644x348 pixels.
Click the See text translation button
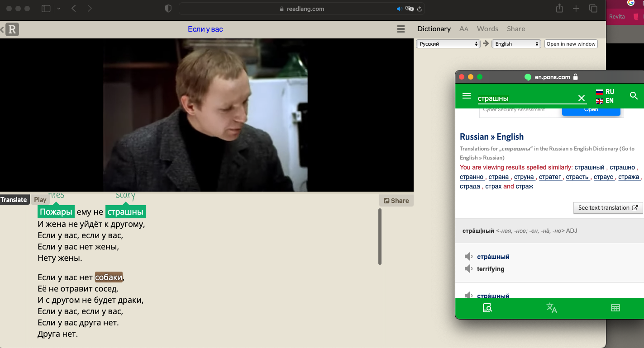(608, 208)
